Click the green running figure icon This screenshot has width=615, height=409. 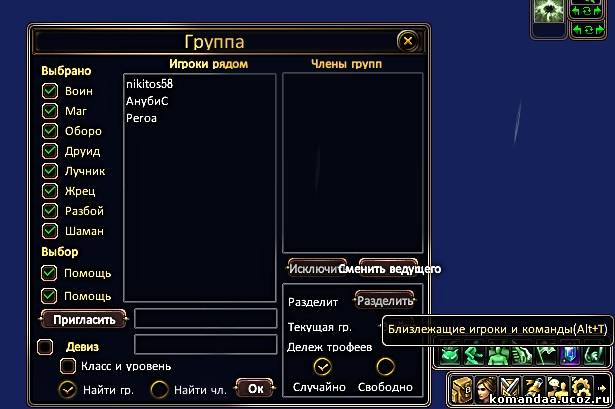[x=475, y=356]
